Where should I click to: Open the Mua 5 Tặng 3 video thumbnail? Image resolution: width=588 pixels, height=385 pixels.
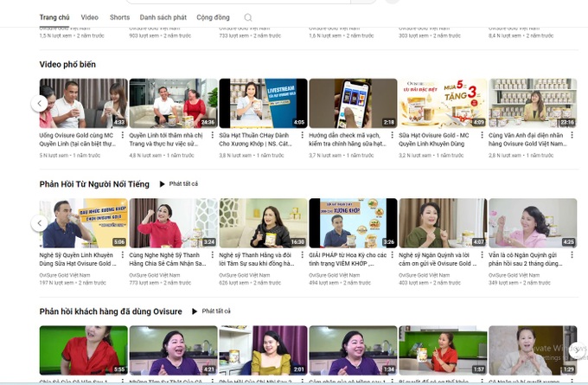click(443, 103)
